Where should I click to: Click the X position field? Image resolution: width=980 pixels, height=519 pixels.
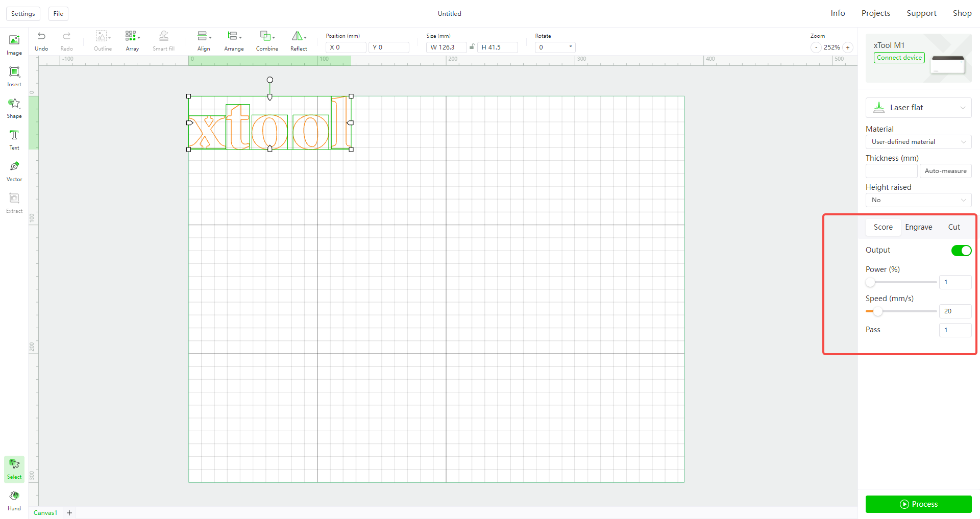tap(346, 47)
